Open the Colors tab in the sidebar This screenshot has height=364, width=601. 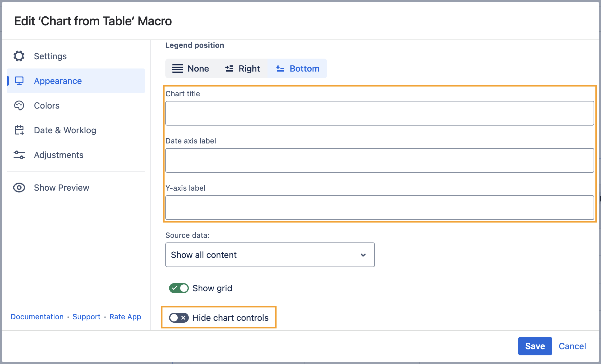[x=47, y=105]
